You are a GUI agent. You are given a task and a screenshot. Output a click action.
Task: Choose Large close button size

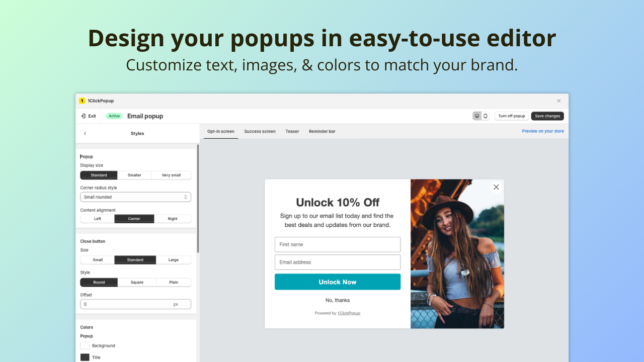coord(174,259)
